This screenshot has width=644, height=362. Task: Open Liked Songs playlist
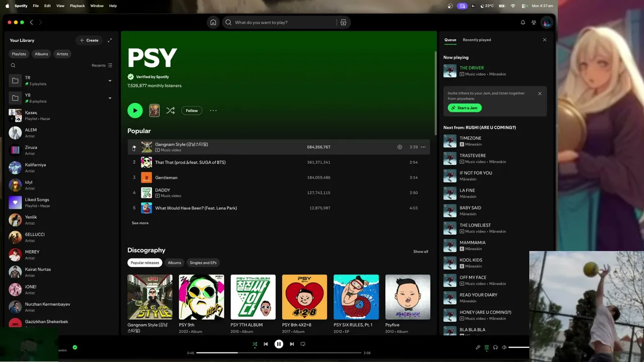coord(60,202)
